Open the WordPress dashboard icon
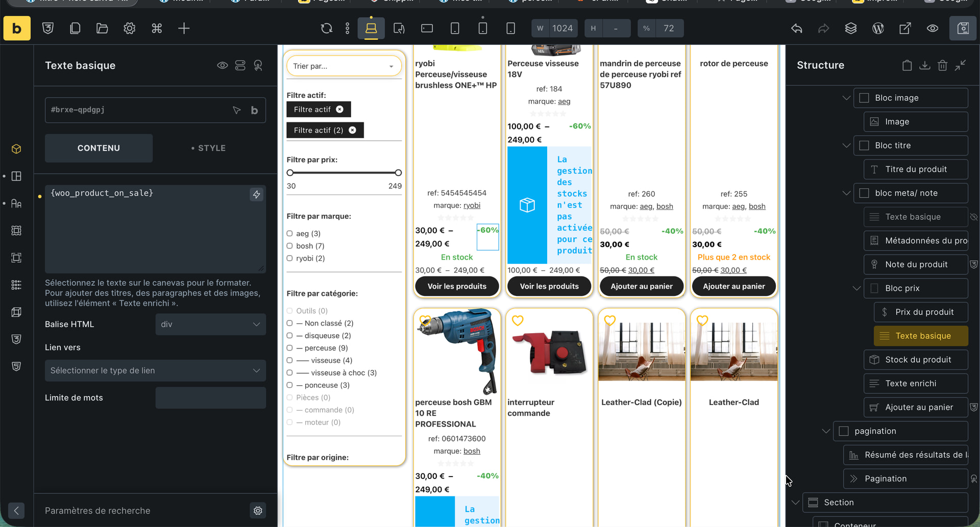This screenshot has width=980, height=527. (x=878, y=29)
